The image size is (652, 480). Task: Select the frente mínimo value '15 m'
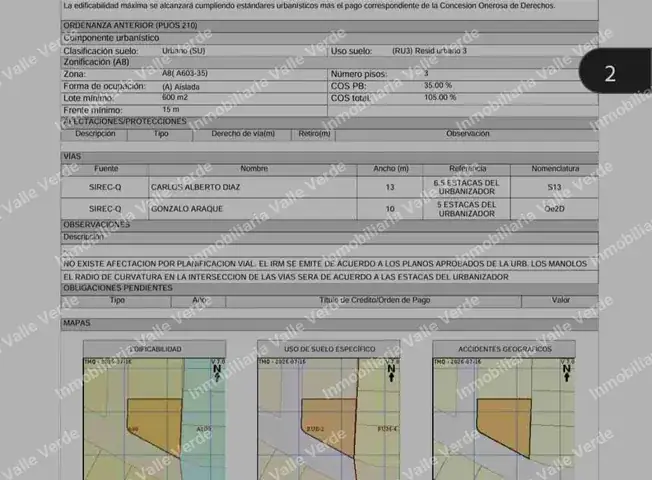170,109
